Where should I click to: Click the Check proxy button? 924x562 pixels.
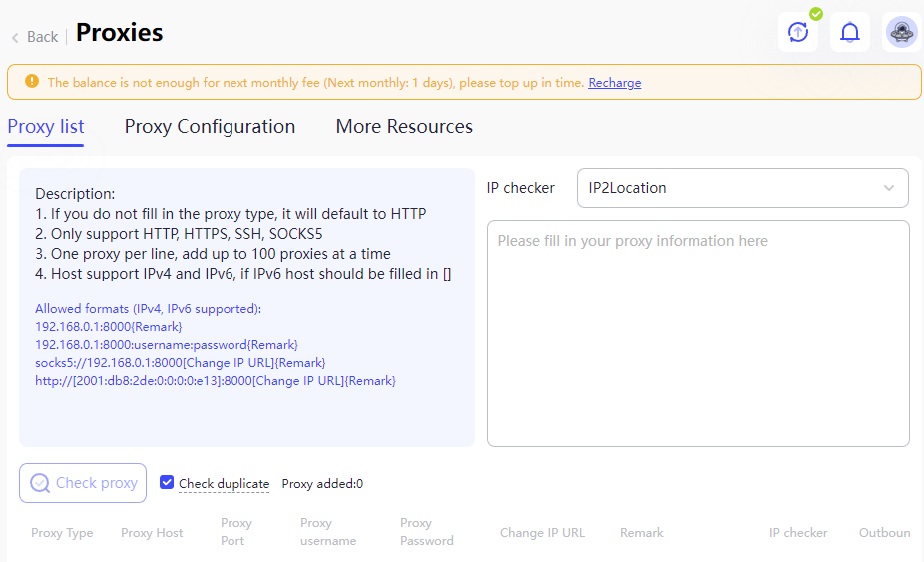[x=83, y=483]
